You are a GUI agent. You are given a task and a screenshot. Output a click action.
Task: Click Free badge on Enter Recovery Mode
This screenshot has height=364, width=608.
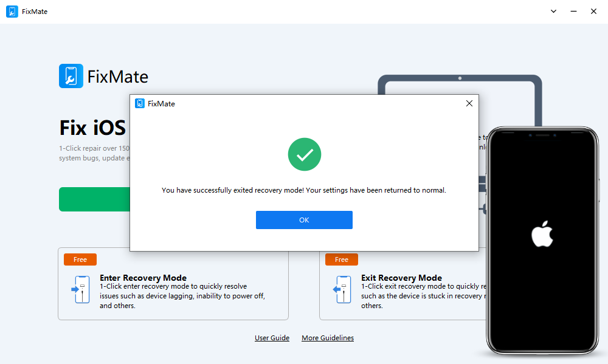80,259
